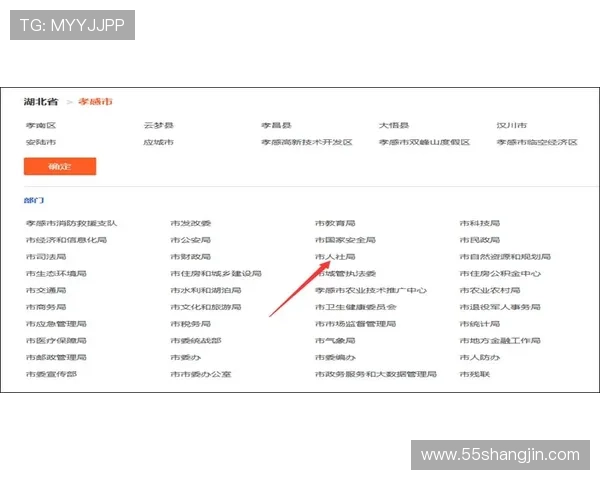This screenshot has height=480, width=600.
Task: Open 市退役军人事务局
Action: click(500, 307)
